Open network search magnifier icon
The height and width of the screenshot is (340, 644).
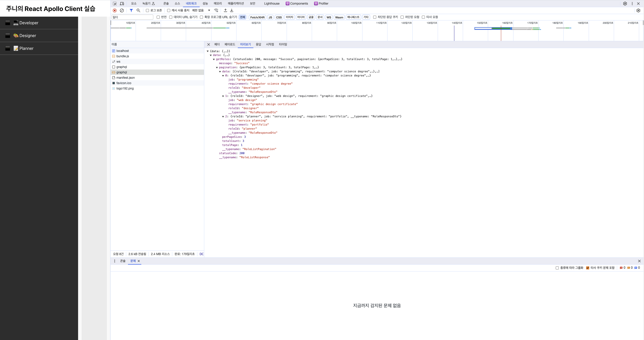[x=138, y=10]
